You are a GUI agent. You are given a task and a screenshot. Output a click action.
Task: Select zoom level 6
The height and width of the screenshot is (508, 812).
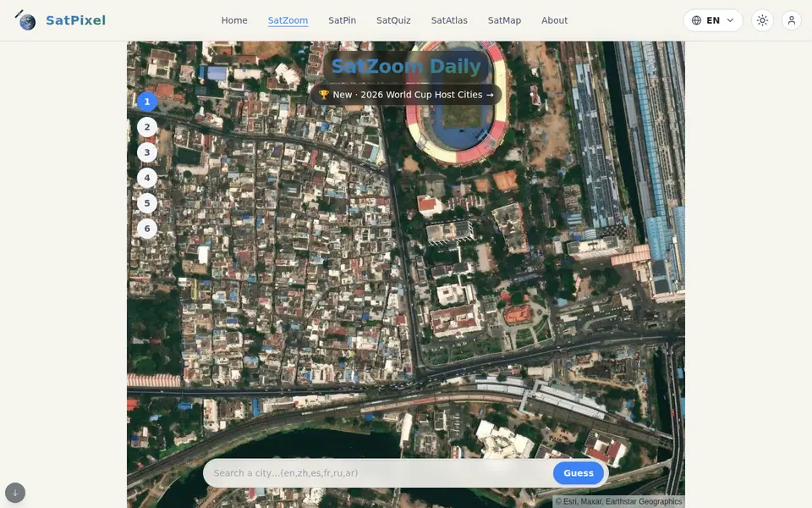tap(147, 229)
